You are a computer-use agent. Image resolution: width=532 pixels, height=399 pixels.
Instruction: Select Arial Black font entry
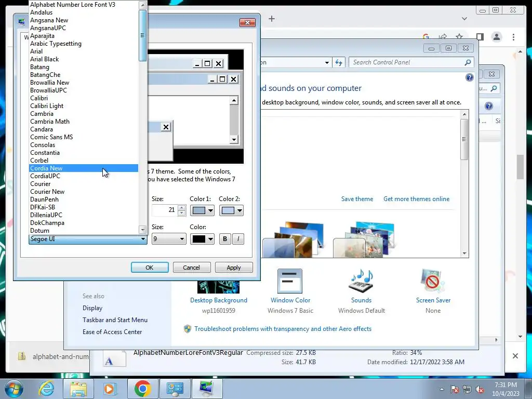(84, 59)
